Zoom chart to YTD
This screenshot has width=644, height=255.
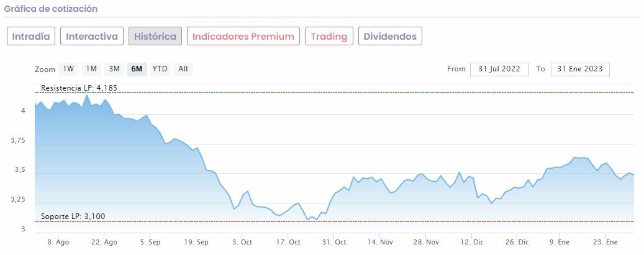[160, 69]
